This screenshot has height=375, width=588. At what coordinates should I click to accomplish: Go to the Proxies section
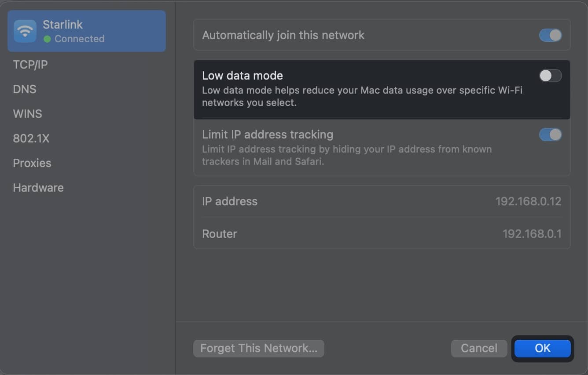pyautogui.click(x=32, y=163)
